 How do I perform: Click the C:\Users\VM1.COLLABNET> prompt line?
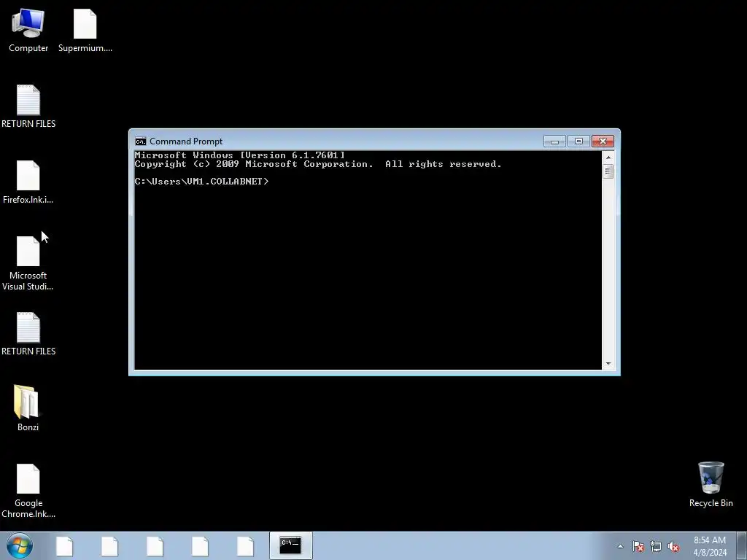tap(201, 182)
